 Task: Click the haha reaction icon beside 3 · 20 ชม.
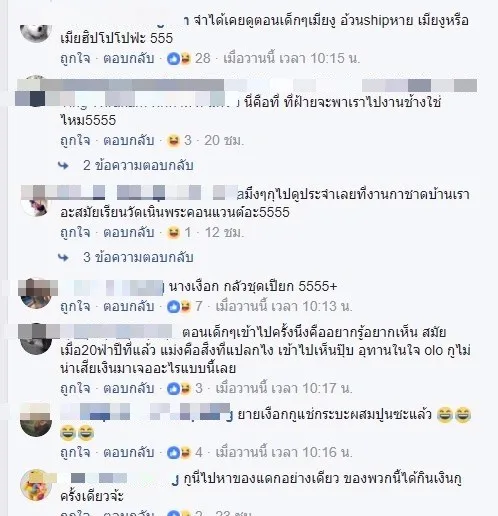pos(173,141)
